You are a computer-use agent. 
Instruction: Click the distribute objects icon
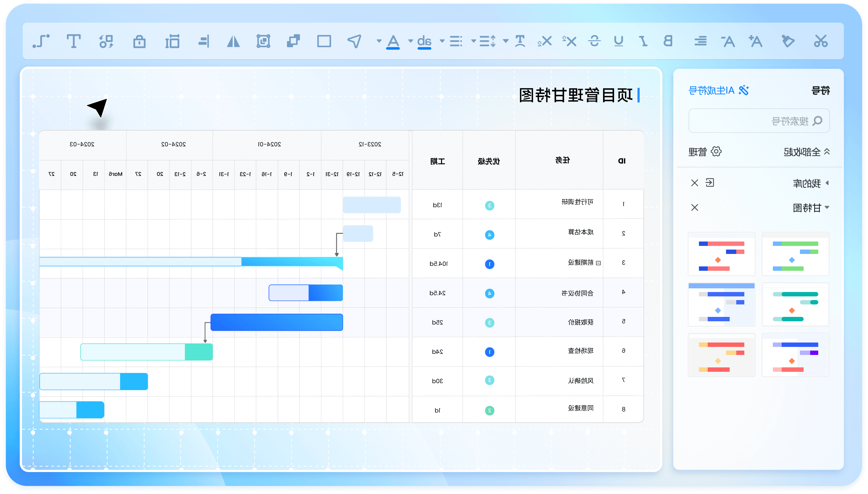172,41
